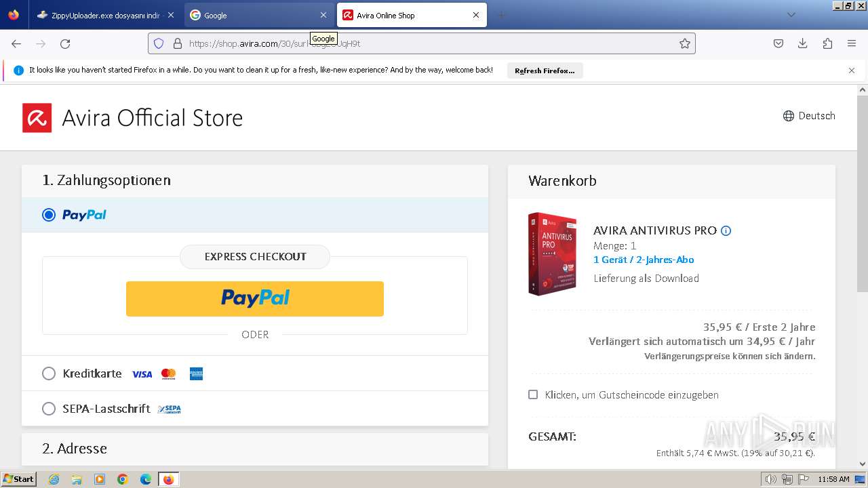Click the 2. Adresse section header

pos(255,449)
